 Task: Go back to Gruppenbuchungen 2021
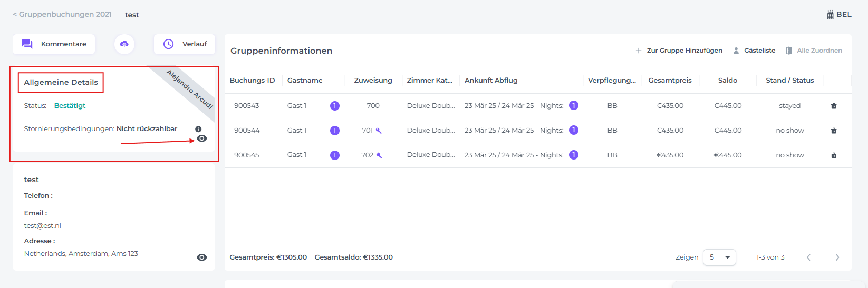pyautogui.click(x=62, y=14)
